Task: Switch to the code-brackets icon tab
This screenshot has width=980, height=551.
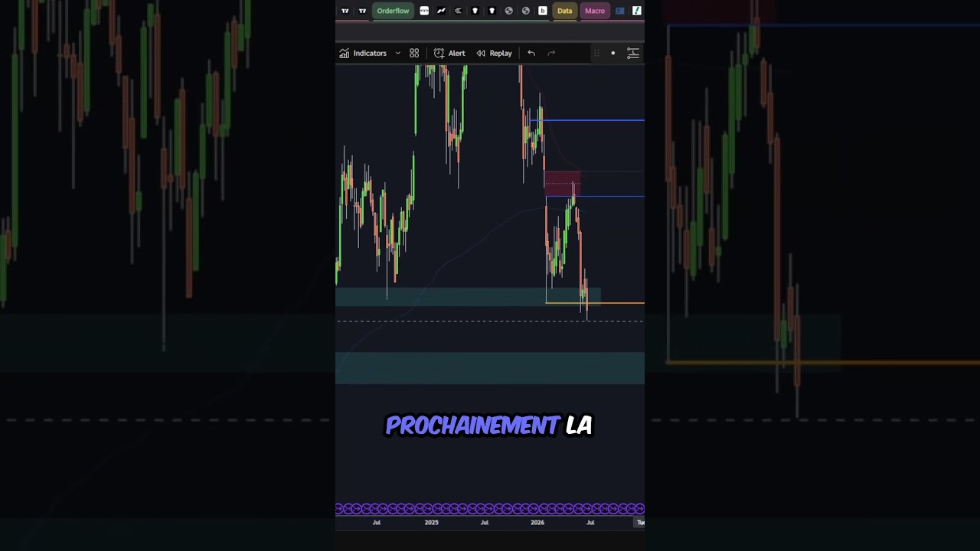Action: pyautogui.click(x=424, y=11)
